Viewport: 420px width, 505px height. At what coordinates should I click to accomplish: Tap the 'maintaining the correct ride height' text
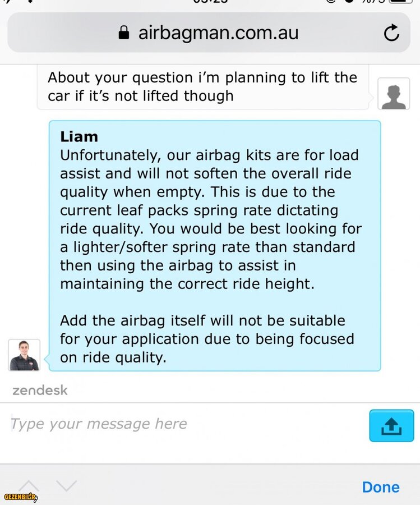(x=187, y=284)
